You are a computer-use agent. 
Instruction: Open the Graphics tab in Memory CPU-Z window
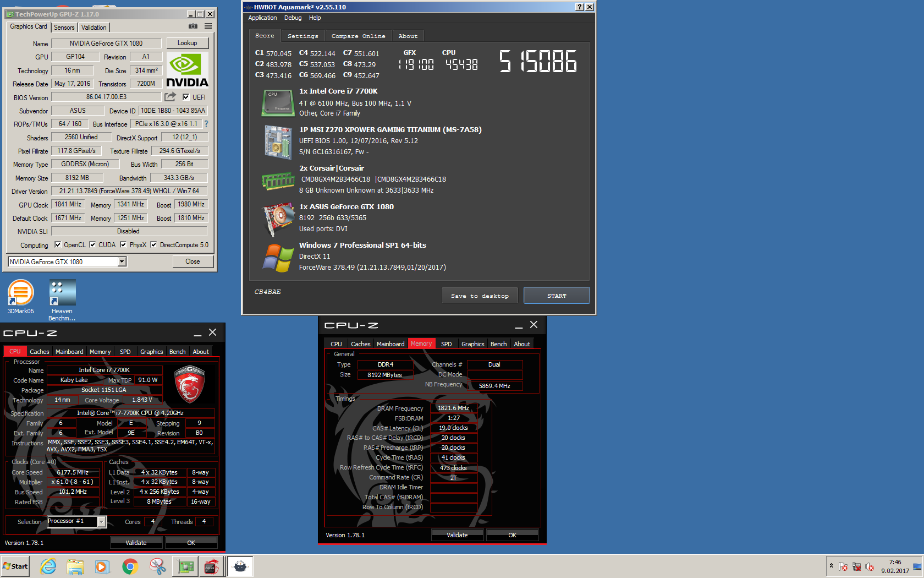point(472,344)
